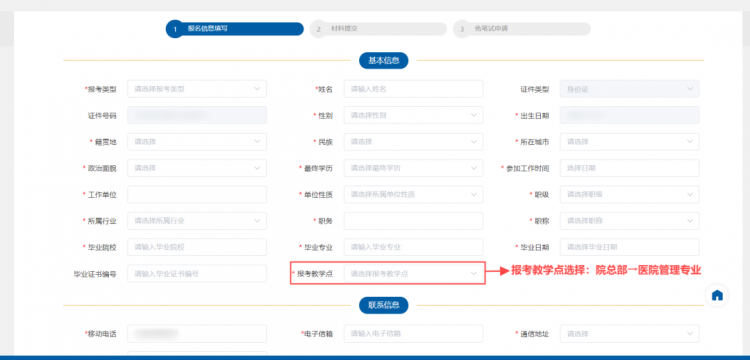
Task: Click the arrow of 报考教学点 dropdown
Action: tap(474, 273)
